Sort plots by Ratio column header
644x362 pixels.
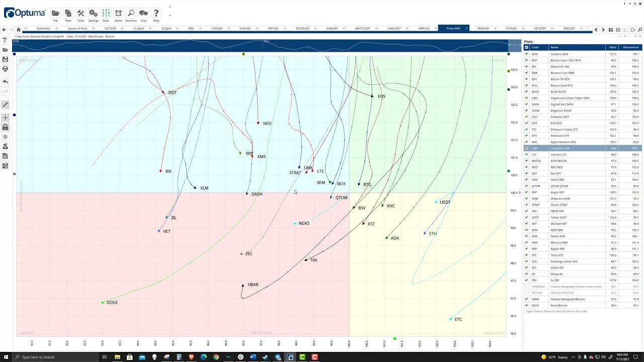click(612, 47)
